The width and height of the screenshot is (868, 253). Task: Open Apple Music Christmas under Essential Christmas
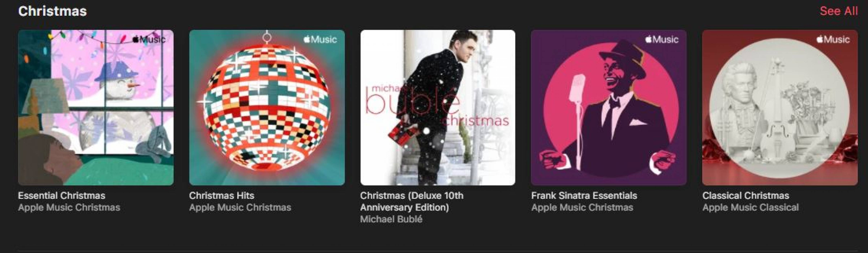click(x=69, y=207)
